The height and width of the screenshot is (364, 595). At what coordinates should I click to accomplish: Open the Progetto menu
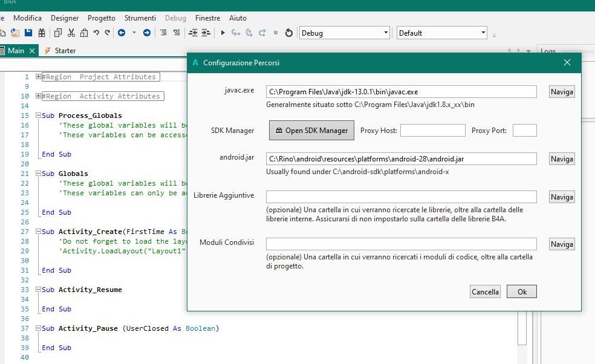point(102,18)
